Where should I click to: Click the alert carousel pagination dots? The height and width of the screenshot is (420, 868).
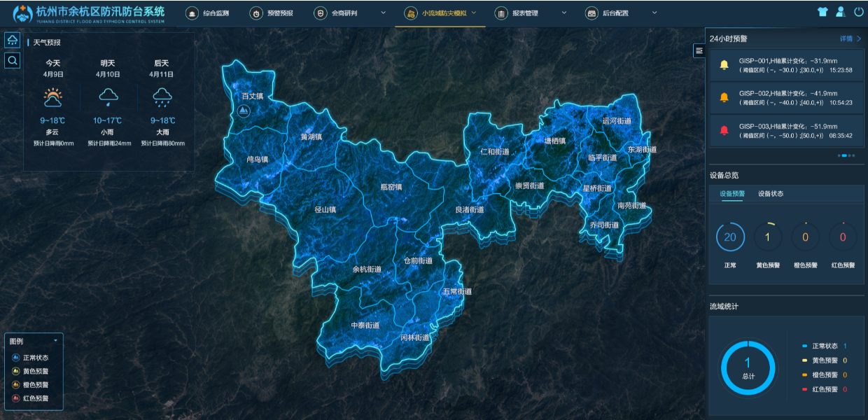846,155
